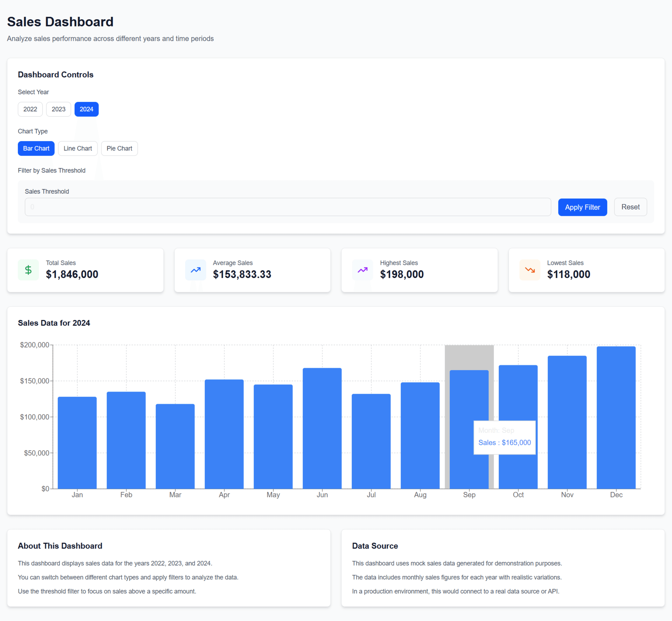Click the Jan x-axis label
The width and height of the screenshot is (672, 621).
pos(77,495)
